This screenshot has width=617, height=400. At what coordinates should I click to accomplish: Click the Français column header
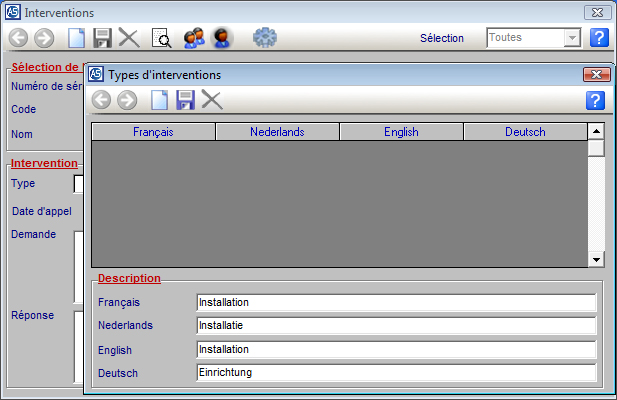[153, 132]
